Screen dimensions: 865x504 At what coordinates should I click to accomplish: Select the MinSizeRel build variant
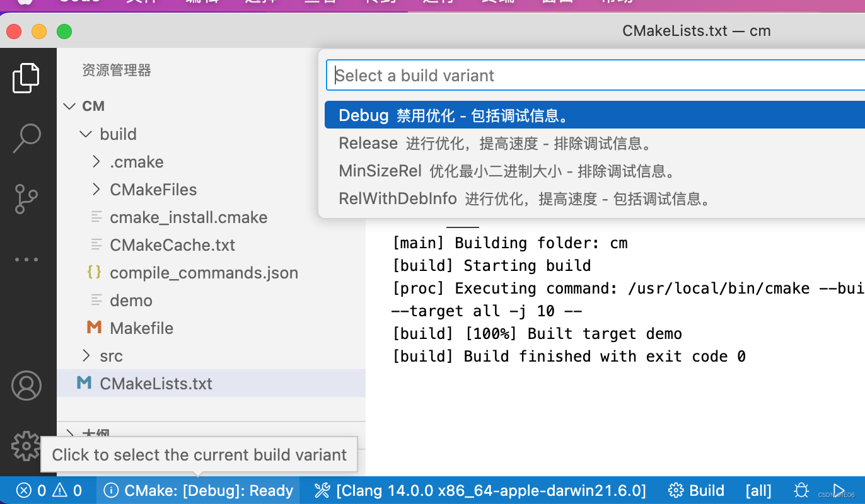[x=595, y=171]
